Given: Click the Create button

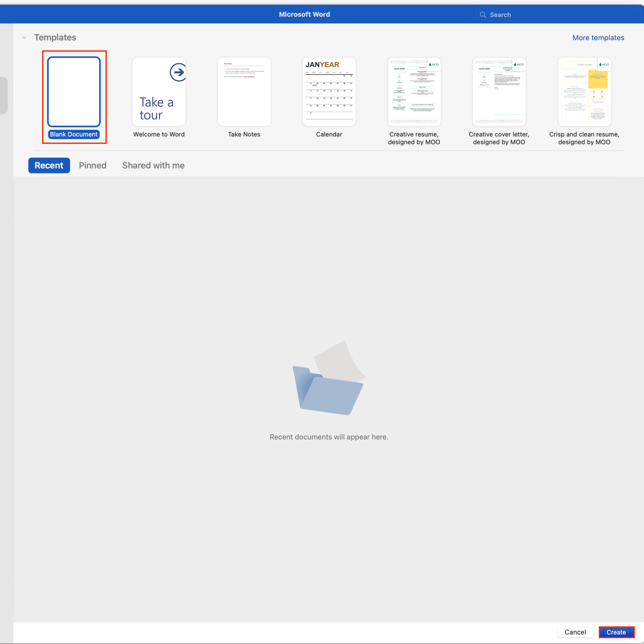Looking at the screenshot, I should pos(616,632).
